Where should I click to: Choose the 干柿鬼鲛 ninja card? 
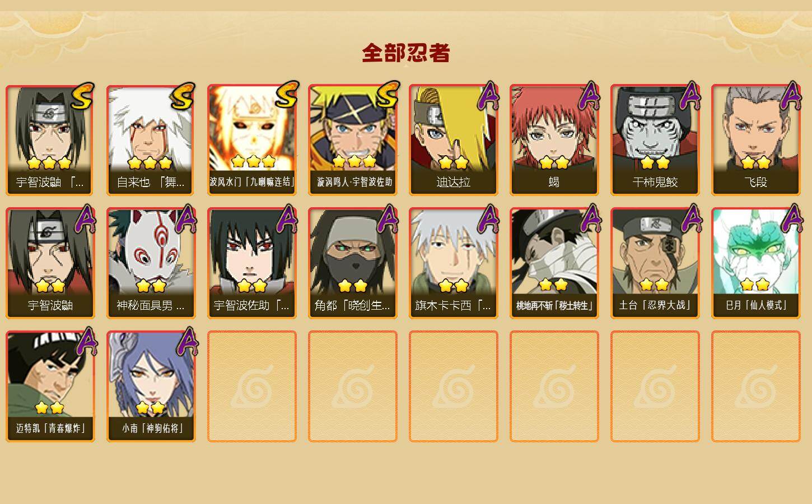(655, 140)
